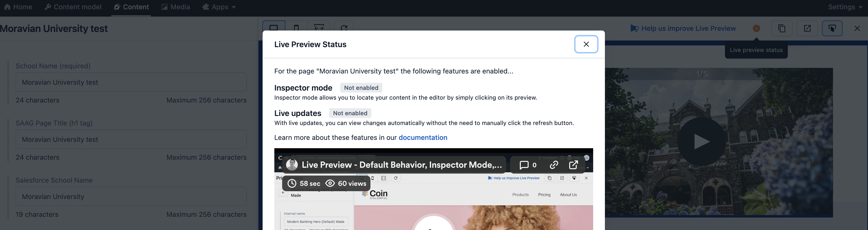Viewport: 868px width, 230px height.
Task: Click the Not enabled badge beside Live updates
Action: [x=350, y=113]
